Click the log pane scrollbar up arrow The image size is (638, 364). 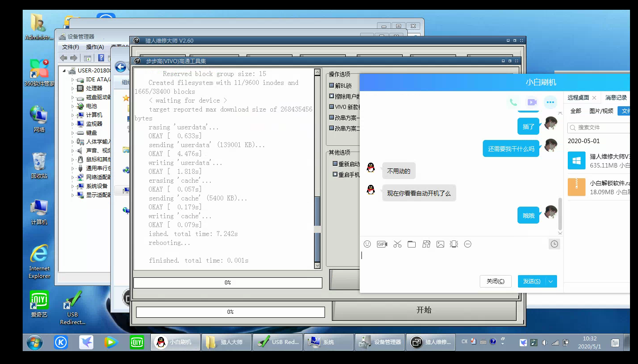[317, 72]
